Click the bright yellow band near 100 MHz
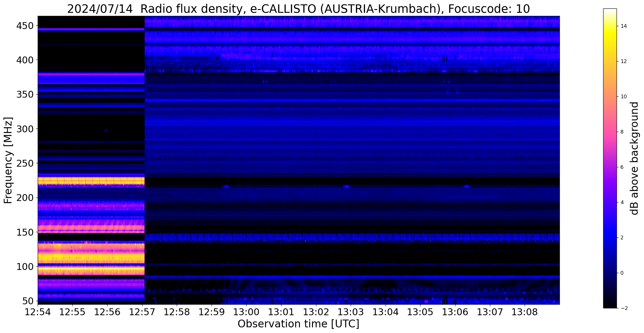Image resolution: width=644 pixels, height=333 pixels. coord(91,268)
